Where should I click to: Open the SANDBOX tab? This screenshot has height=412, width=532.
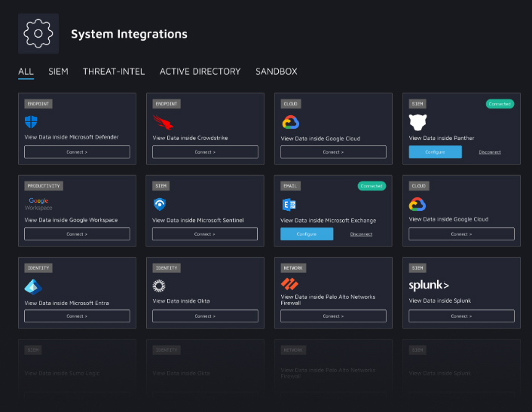[277, 72]
